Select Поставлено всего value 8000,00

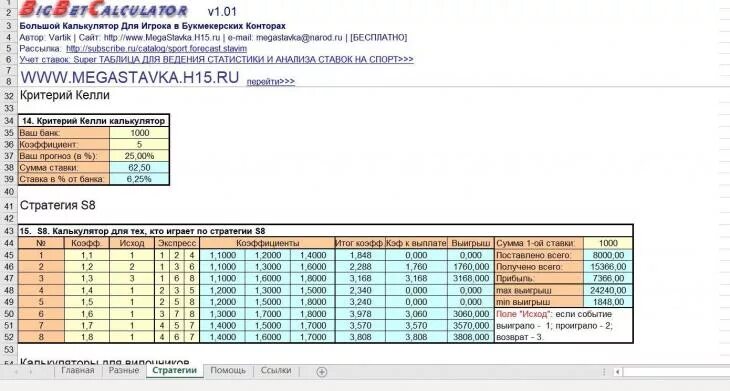tap(608, 255)
